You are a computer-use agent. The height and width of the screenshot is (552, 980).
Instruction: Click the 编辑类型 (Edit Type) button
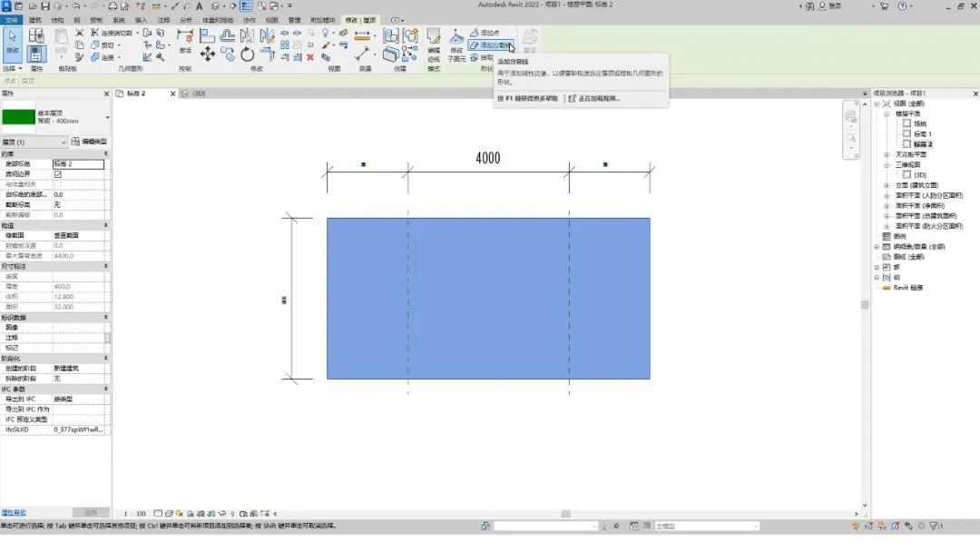pos(90,142)
